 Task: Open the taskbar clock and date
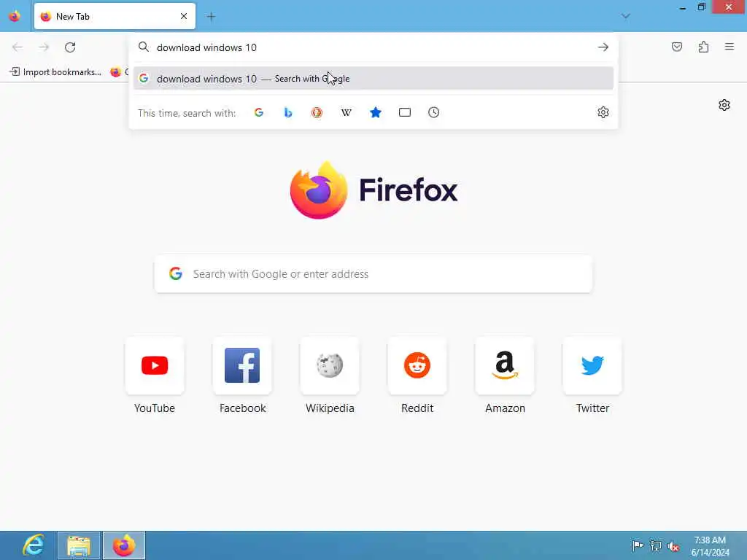click(710, 546)
